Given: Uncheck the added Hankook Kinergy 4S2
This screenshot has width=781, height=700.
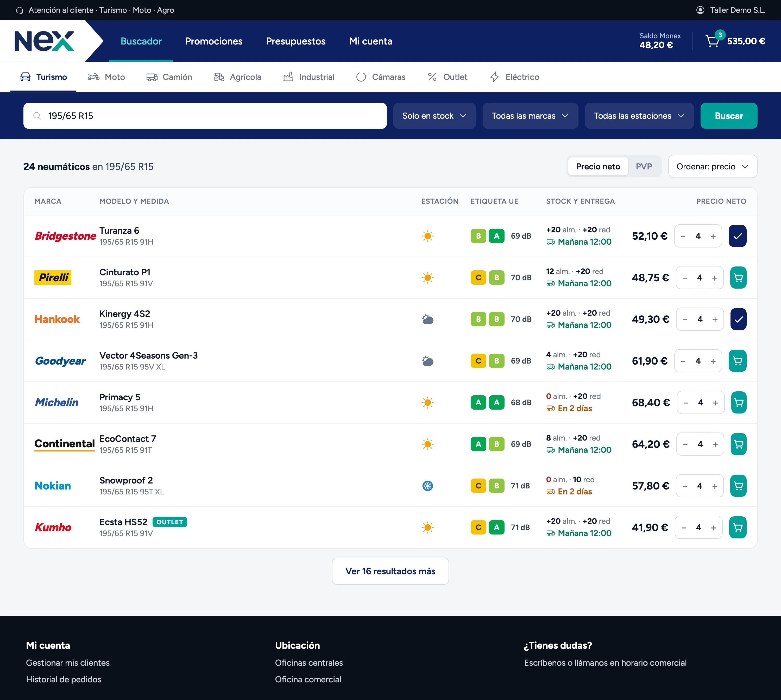Looking at the screenshot, I should point(738,319).
